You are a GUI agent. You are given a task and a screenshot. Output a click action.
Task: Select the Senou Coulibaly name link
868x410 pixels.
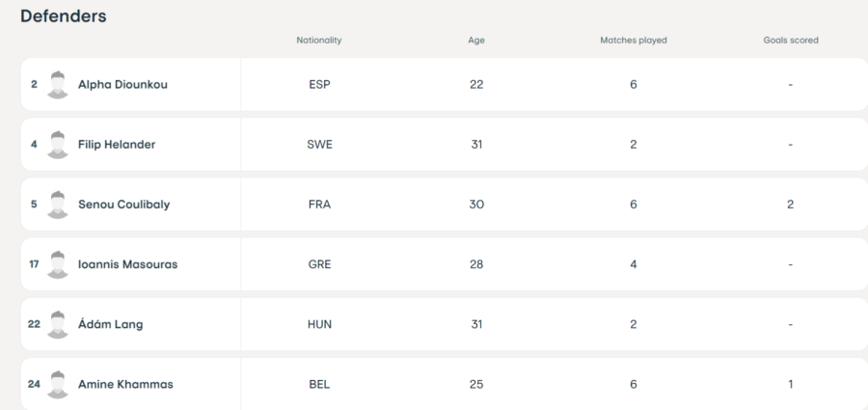click(x=123, y=205)
